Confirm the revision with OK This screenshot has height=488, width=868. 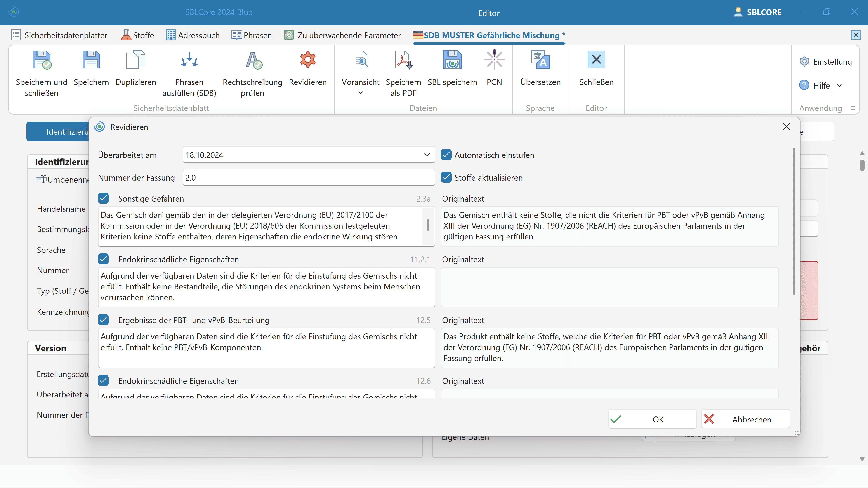(652, 419)
